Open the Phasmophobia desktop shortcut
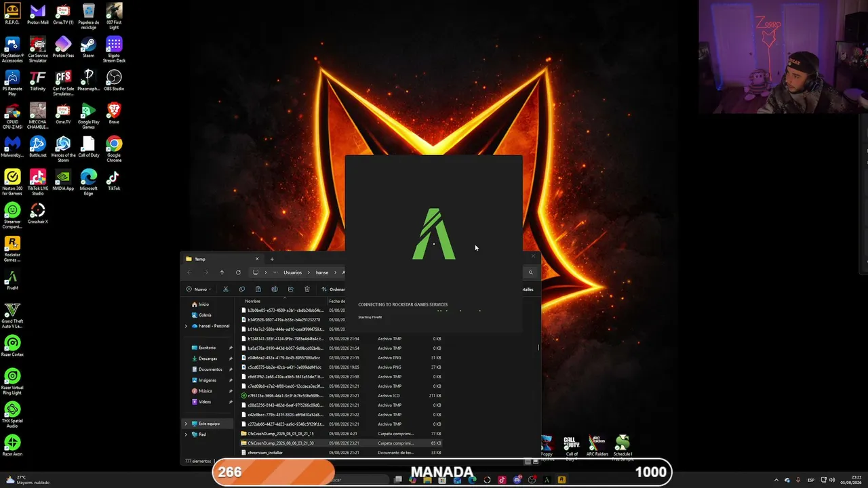Image resolution: width=868 pixels, height=488 pixels. (x=88, y=80)
